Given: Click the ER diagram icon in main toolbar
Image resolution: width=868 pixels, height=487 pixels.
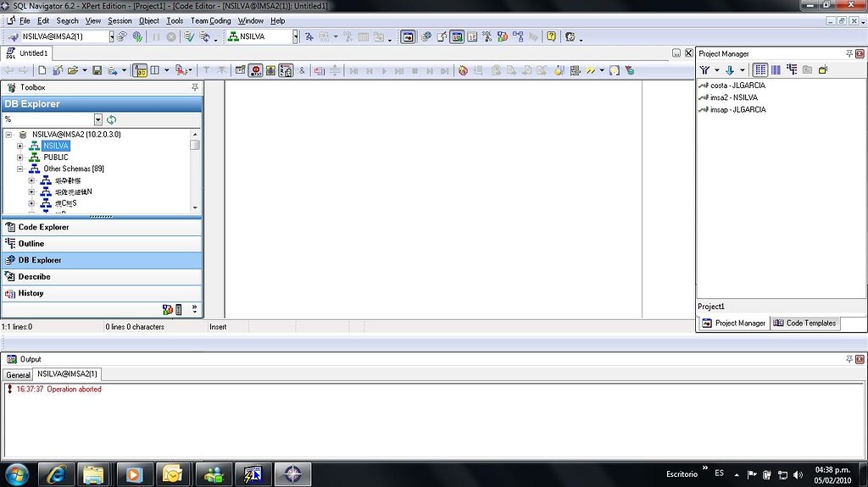Looking at the screenshot, I should pos(518,36).
